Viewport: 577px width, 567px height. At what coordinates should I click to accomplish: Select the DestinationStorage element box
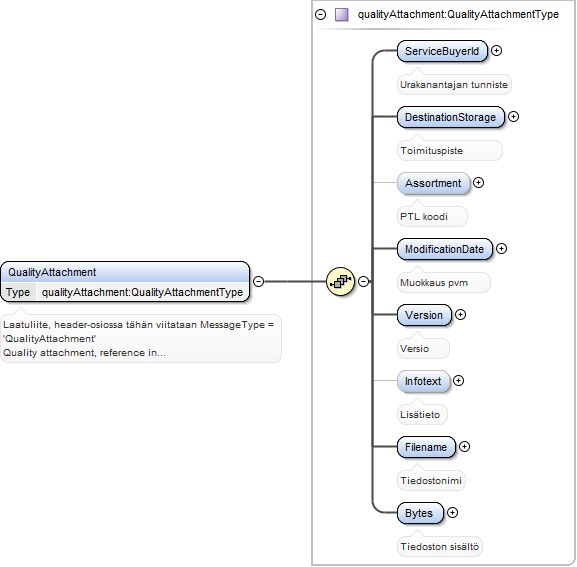pyautogui.click(x=451, y=117)
